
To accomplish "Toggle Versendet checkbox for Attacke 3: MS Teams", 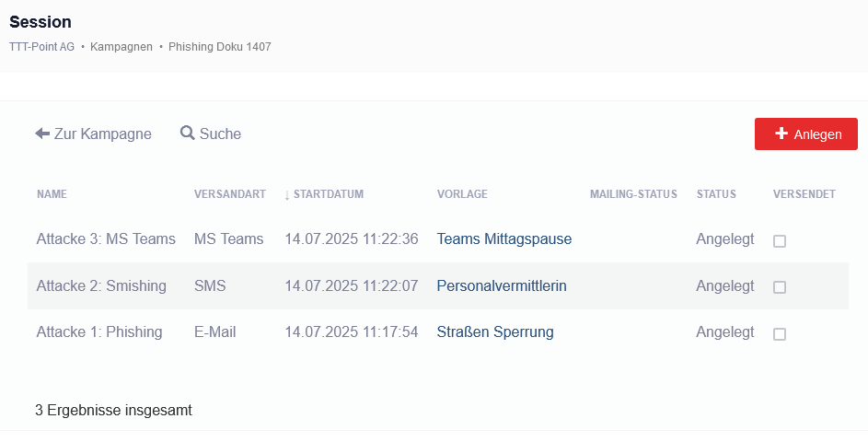I will (x=780, y=240).
